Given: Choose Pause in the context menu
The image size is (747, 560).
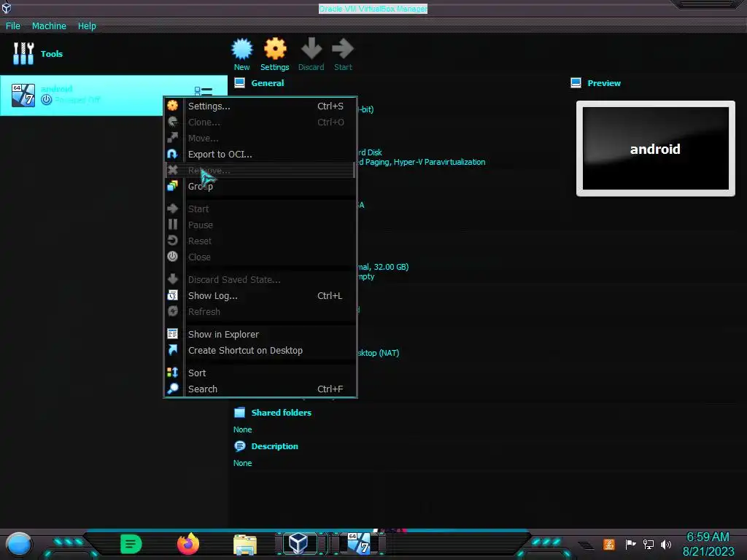Looking at the screenshot, I should pos(260,225).
